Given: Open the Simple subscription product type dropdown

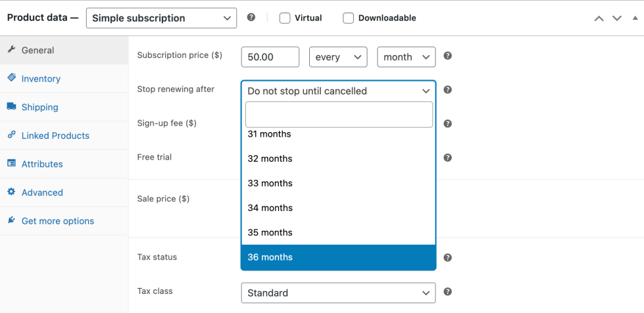Looking at the screenshot, I should point(161,18).
